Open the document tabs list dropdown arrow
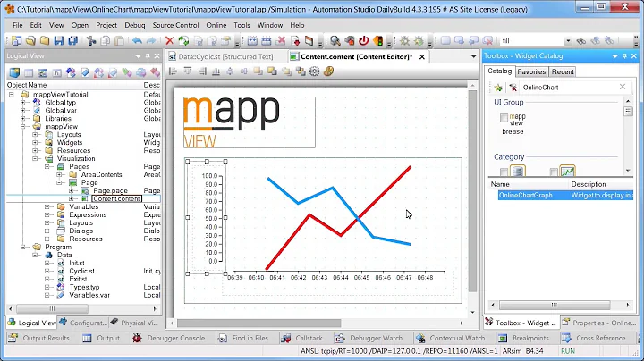The width and height of the screenshot is (644, 361). tap(473, 56)
